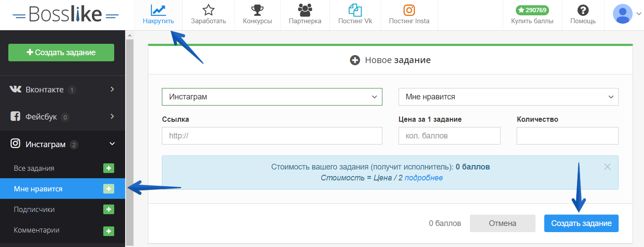Click plus icon beside Новое задание title
This screenshot has width=644, height=247.
[355, 60]
